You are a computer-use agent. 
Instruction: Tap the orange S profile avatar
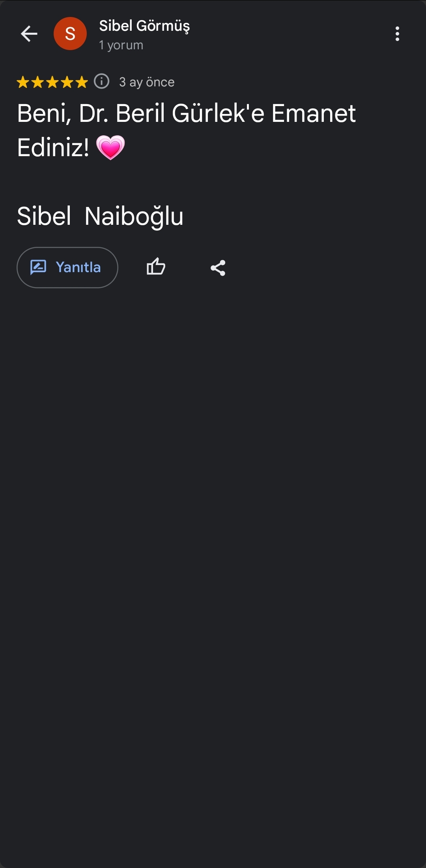tap(70, 34)
